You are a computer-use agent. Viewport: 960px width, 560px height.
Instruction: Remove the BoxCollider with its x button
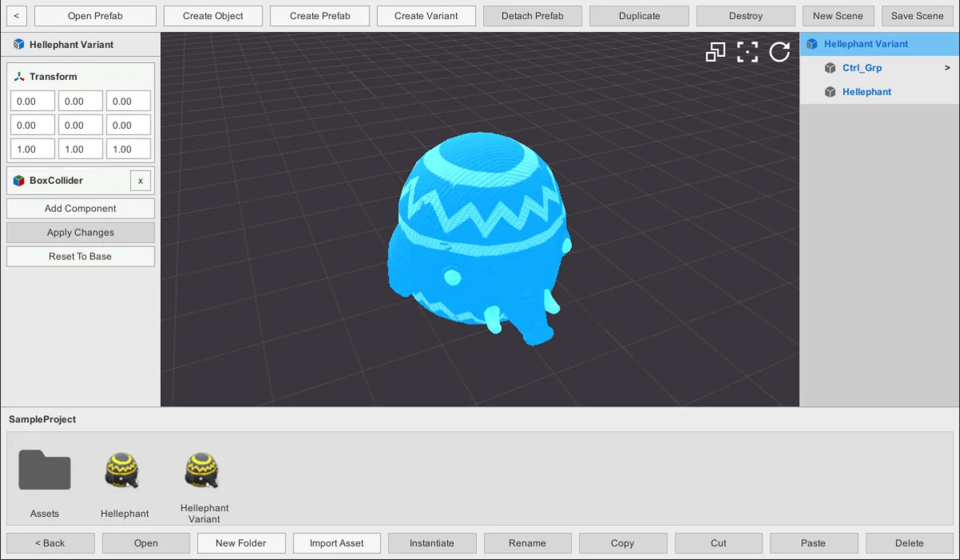(140, 180)
